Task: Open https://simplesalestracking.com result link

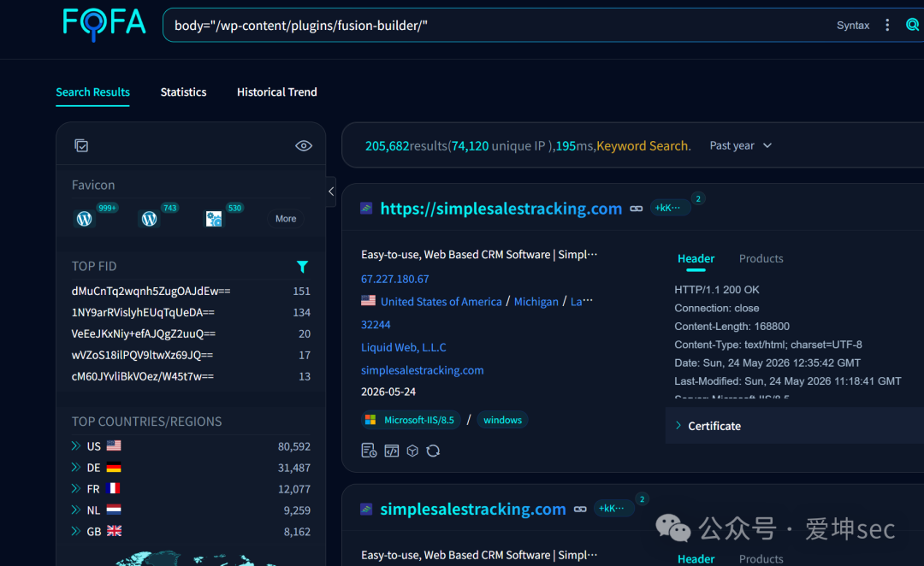Action: click(x=500, y=209)
